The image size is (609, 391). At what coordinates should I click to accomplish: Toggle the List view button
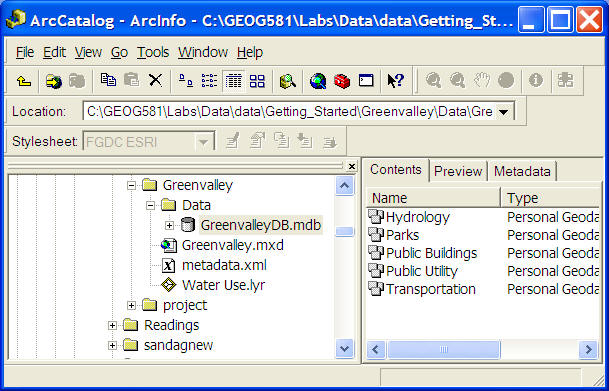[x=209, y=81]
